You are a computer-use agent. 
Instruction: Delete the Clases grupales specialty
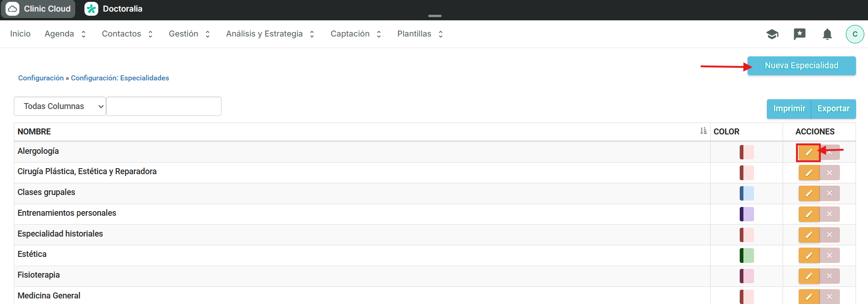pos(829,194)
